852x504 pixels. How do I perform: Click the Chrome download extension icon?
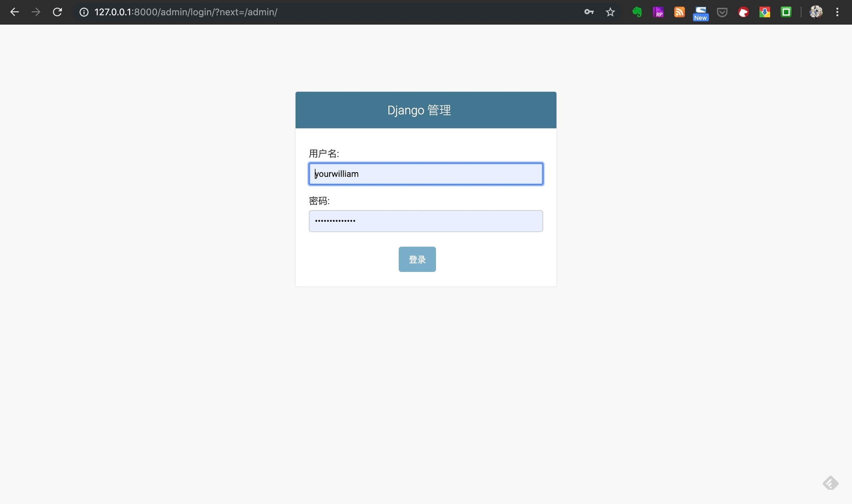(x=765, y=12)
